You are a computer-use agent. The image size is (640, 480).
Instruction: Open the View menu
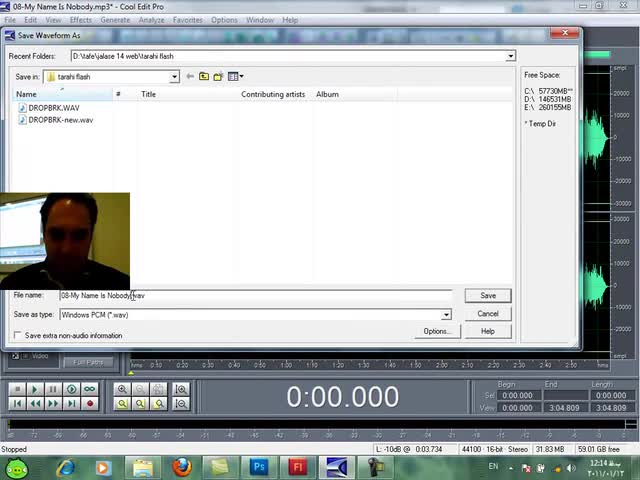[53, 20]
